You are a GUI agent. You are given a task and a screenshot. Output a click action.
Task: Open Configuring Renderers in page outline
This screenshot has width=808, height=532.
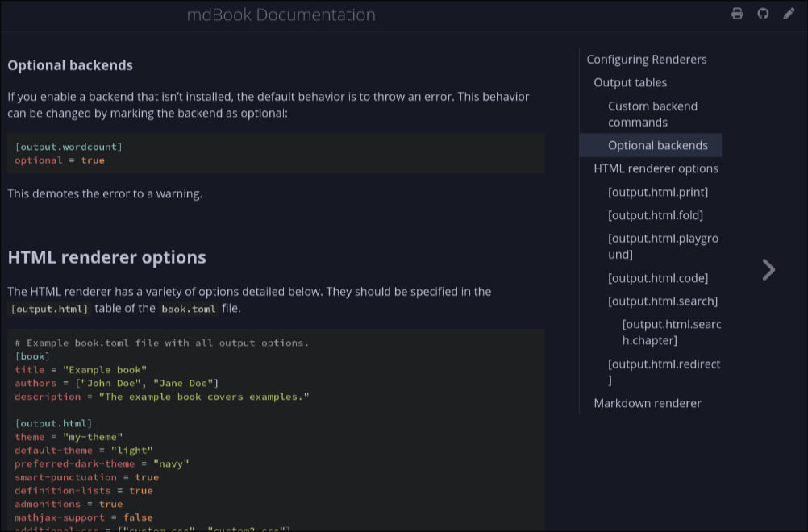646,59
